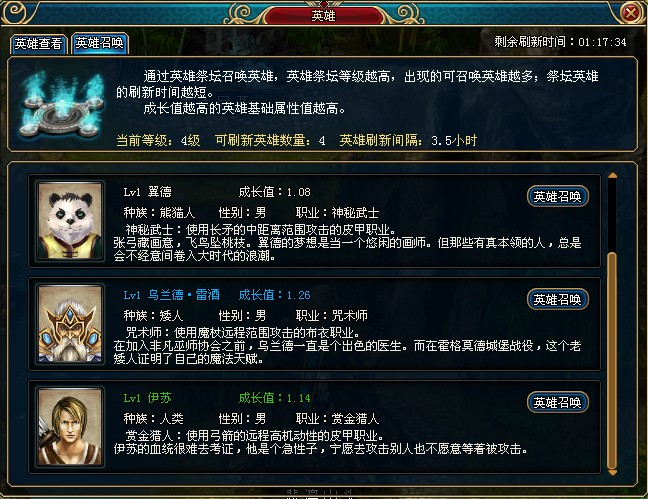Image resolution: width=648 pixels, height=499 pixels.
Task: Switch to the 英雄查看 tab
Action: (38, 43)
